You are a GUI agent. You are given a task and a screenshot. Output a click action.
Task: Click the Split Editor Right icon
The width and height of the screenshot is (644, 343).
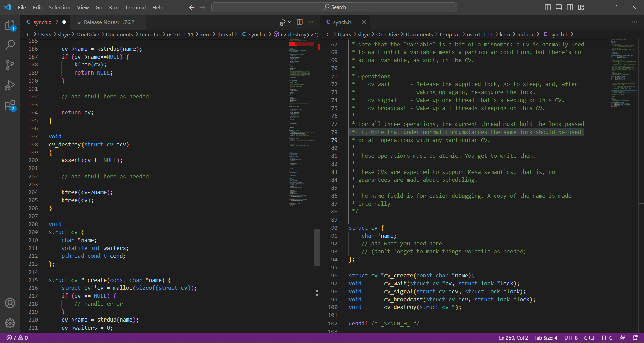[x=300, y=22]
